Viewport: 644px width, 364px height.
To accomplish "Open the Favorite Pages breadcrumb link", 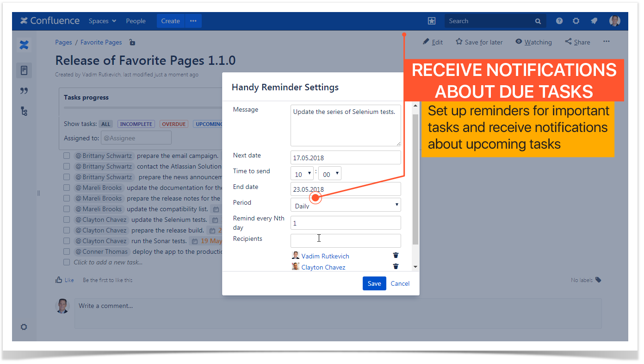I will pos(101,42).
